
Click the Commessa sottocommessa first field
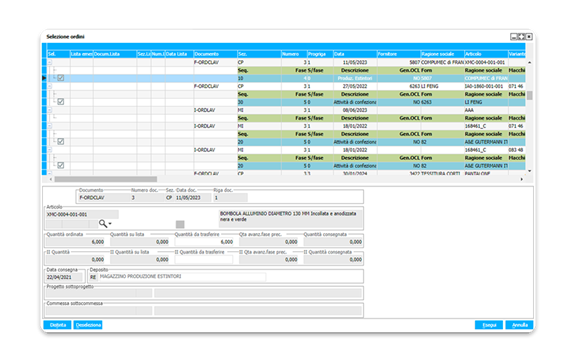(91, 311)
